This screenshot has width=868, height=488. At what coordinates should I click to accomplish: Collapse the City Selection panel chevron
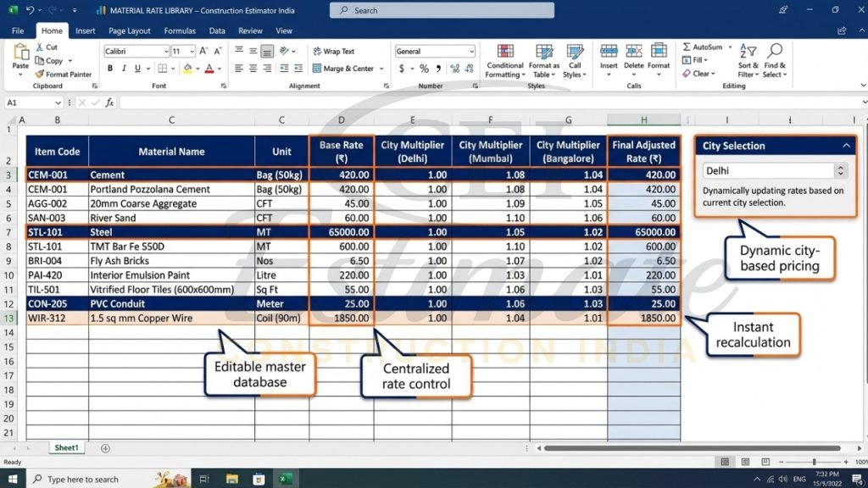click(x=847, y=146)
